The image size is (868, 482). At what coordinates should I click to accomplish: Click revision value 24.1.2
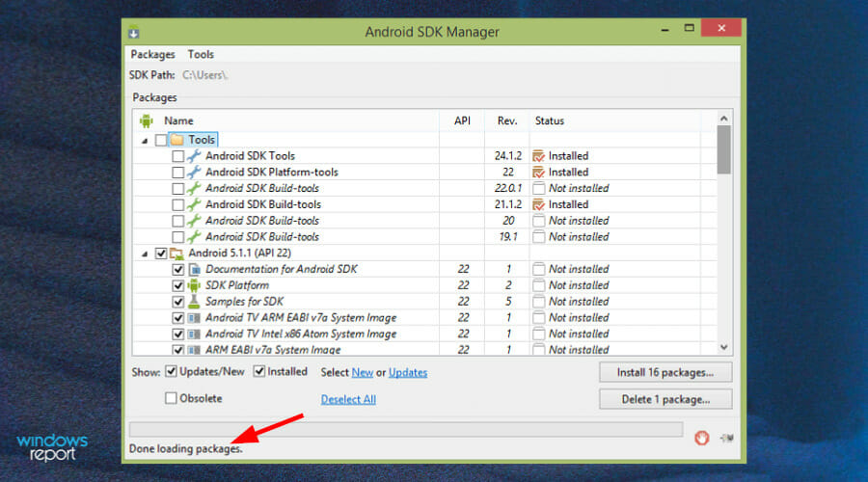point(508,156)
